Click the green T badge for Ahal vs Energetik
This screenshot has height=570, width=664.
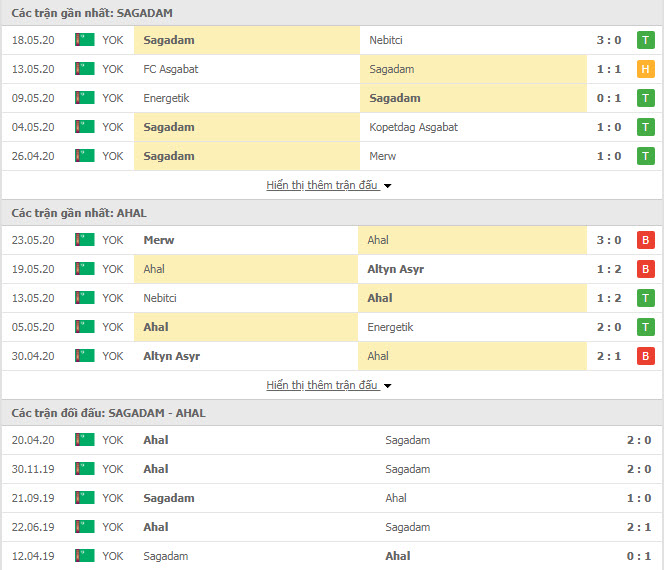coord(645,327)
